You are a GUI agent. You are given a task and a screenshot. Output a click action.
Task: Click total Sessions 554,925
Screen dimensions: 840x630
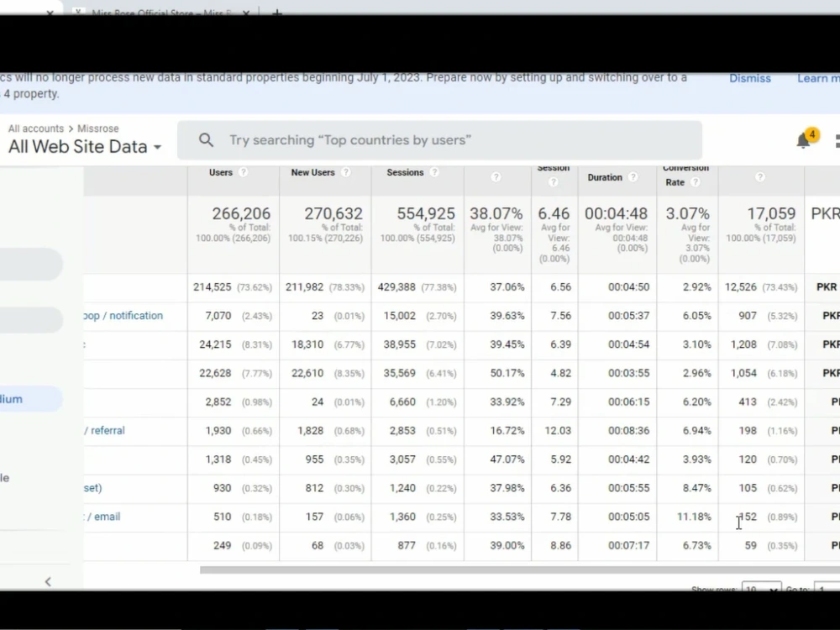(426, 213)
